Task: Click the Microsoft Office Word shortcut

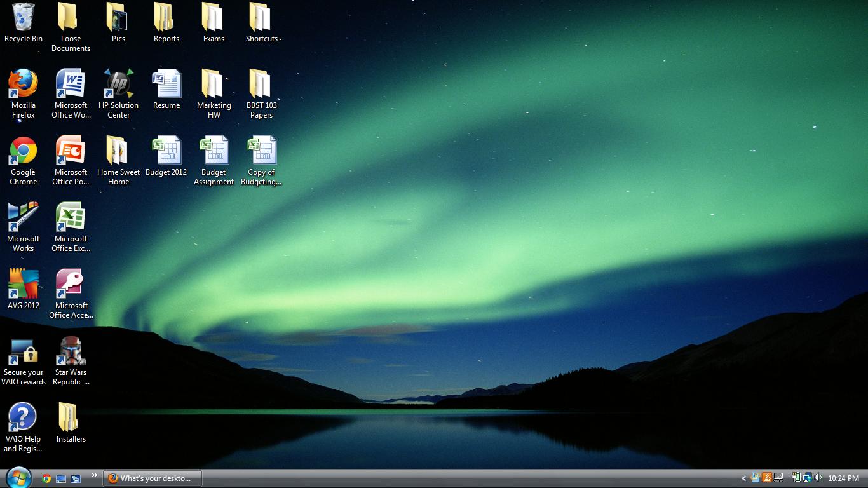Action: click(71, 94)
